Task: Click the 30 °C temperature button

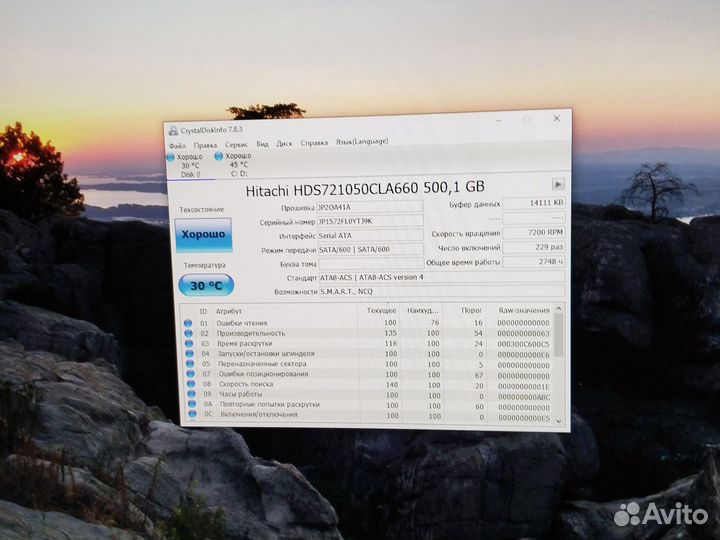Action: pyautogui.click(x=206, y=285)
